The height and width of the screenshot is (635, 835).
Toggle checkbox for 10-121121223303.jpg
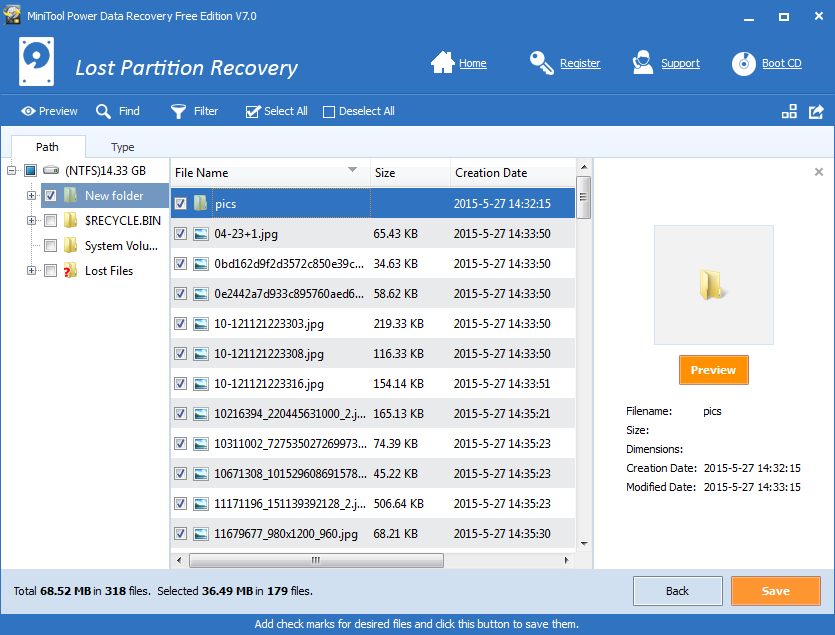[181, 323]
